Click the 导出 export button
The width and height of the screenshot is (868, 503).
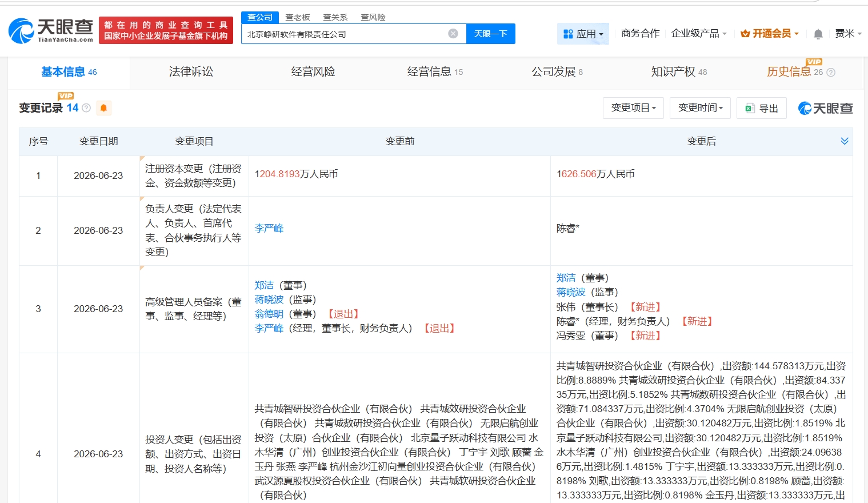[x=762, y=108]
